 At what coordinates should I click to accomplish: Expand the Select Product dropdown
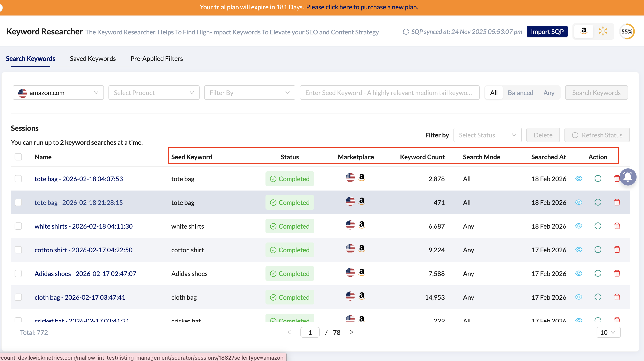pos(154,93)
